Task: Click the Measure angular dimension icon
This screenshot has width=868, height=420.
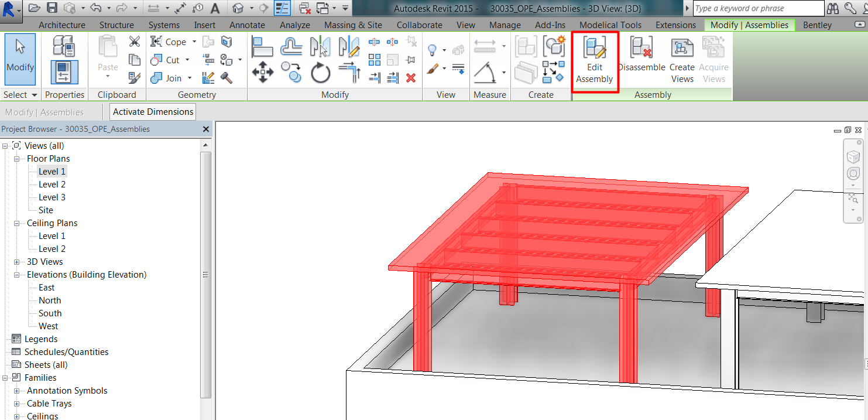Action: coord(485,73)
